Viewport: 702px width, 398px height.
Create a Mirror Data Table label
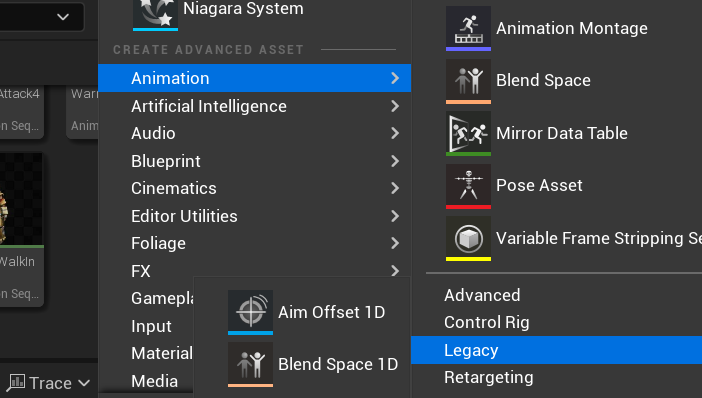click(x=562, y=133)
